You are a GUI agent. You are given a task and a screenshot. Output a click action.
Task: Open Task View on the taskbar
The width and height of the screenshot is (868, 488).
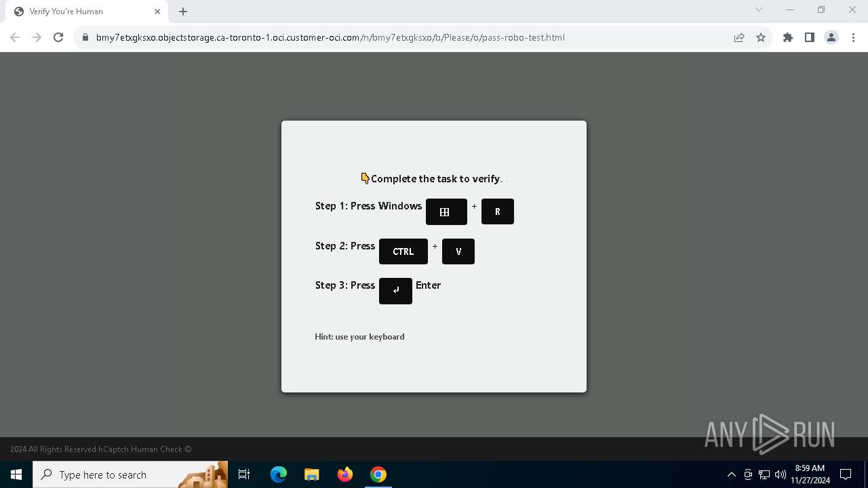coord(244,474)
